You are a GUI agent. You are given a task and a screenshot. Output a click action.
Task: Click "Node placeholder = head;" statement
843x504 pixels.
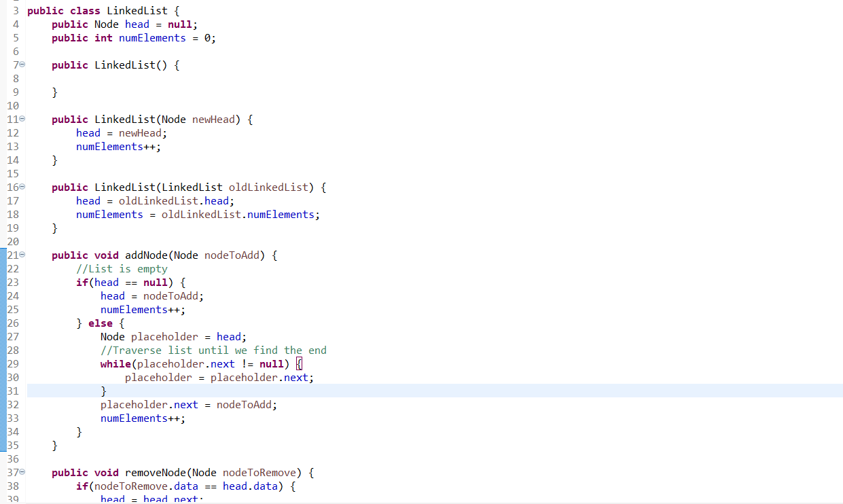[174, 337]
